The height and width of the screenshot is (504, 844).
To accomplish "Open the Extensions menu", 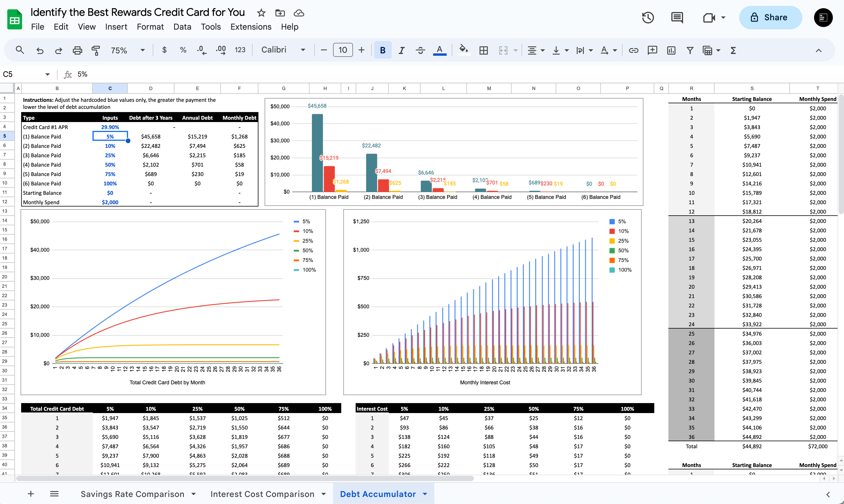I will coord(250,26).
